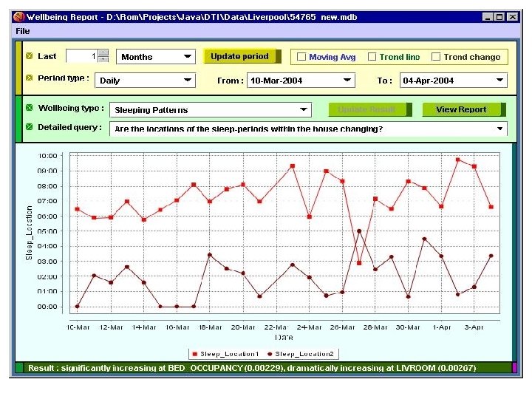Click the Sleep_Location2 point on 18-Mar peak
This screenshot has height=399, width=532.
[x=210, y=255]
